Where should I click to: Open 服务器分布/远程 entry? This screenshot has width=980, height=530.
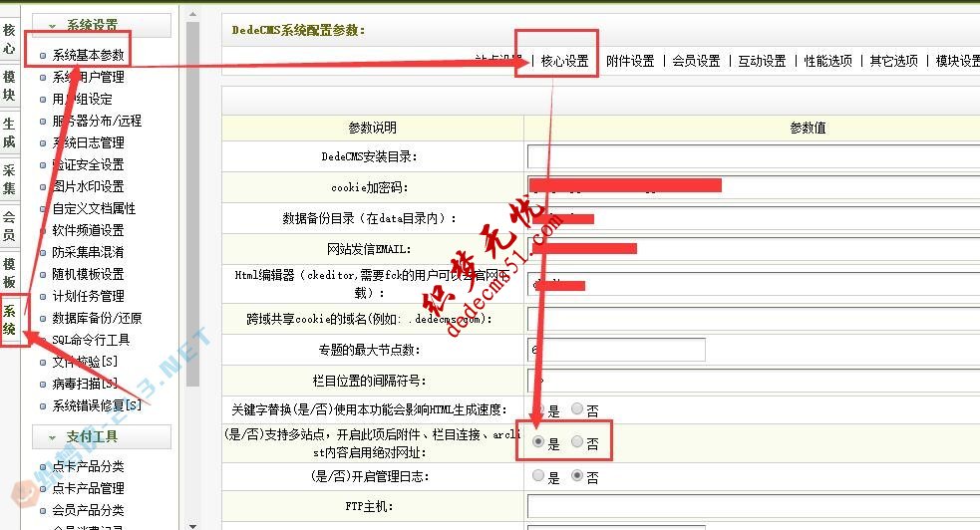97,121
